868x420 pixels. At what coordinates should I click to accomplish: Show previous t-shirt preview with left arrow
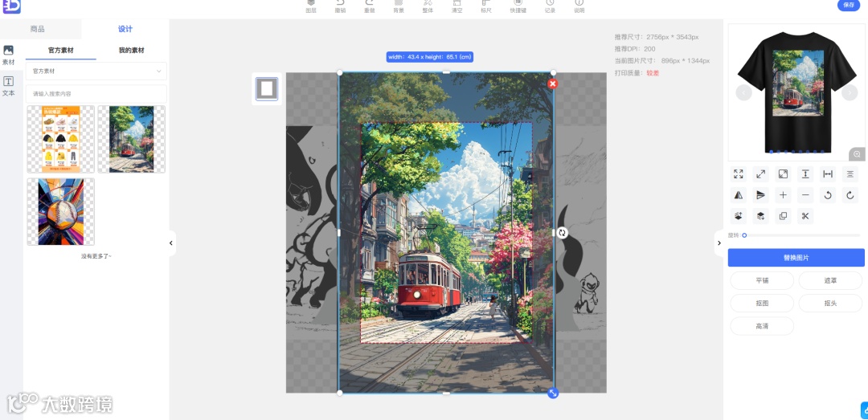(x=743, y=92)
